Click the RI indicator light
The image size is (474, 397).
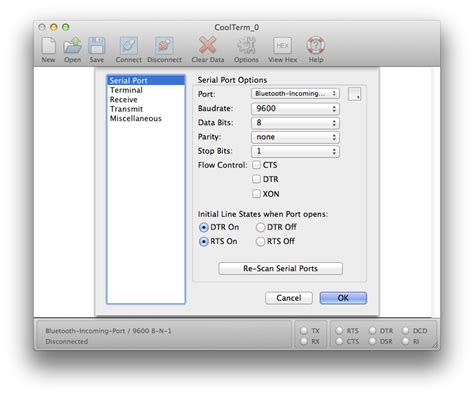405,341
